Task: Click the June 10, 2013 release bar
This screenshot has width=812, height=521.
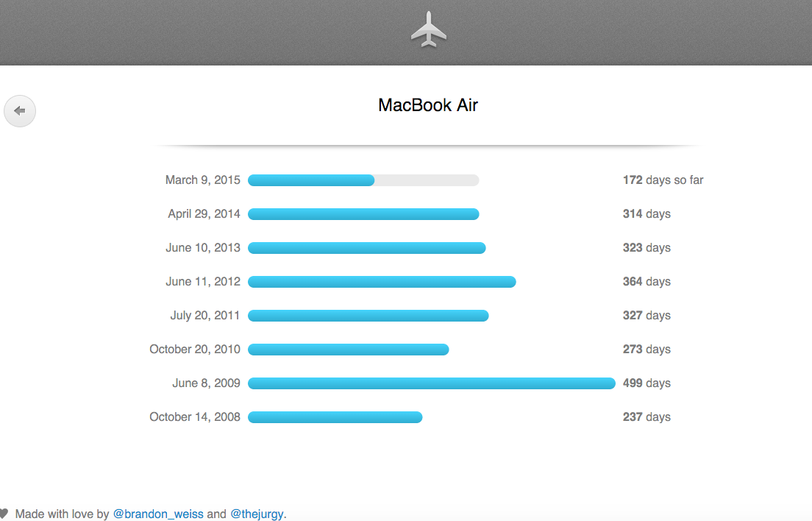Action: [366, 248]
